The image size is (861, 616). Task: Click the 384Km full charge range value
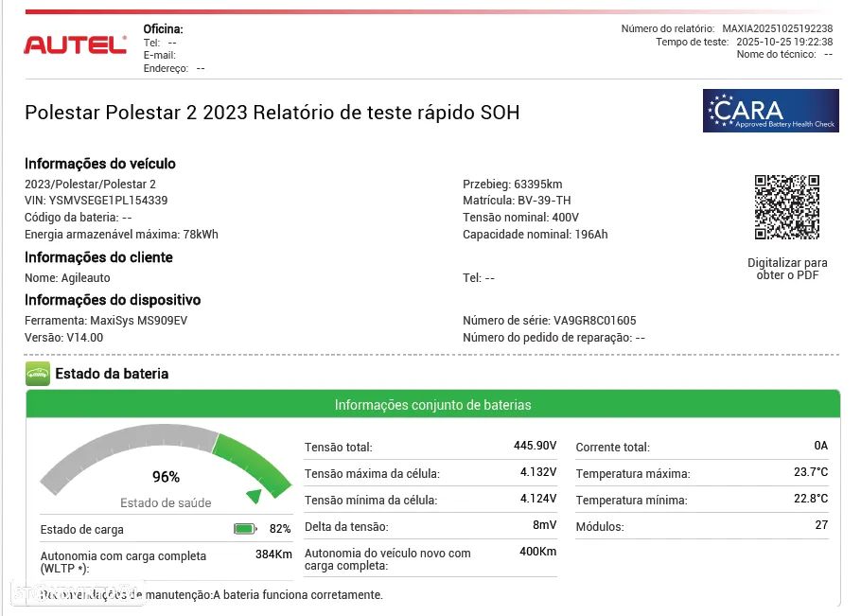(273, 554)
